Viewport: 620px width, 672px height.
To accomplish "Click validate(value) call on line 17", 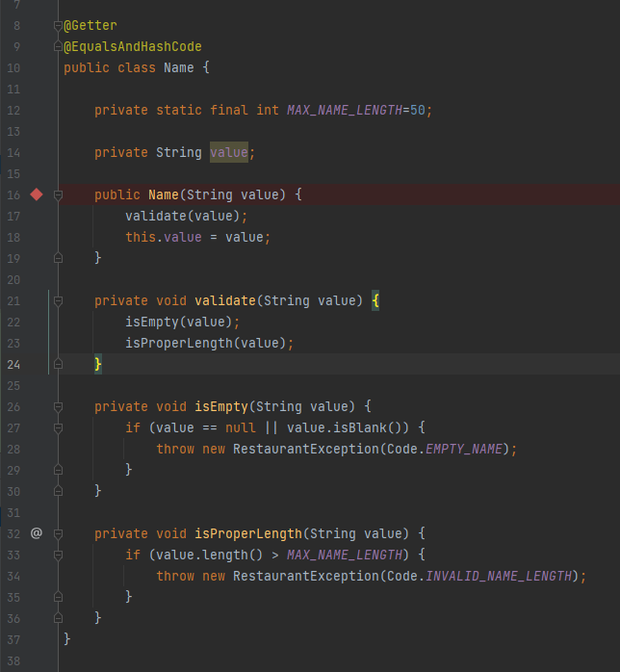I will (x=182, y=216).
